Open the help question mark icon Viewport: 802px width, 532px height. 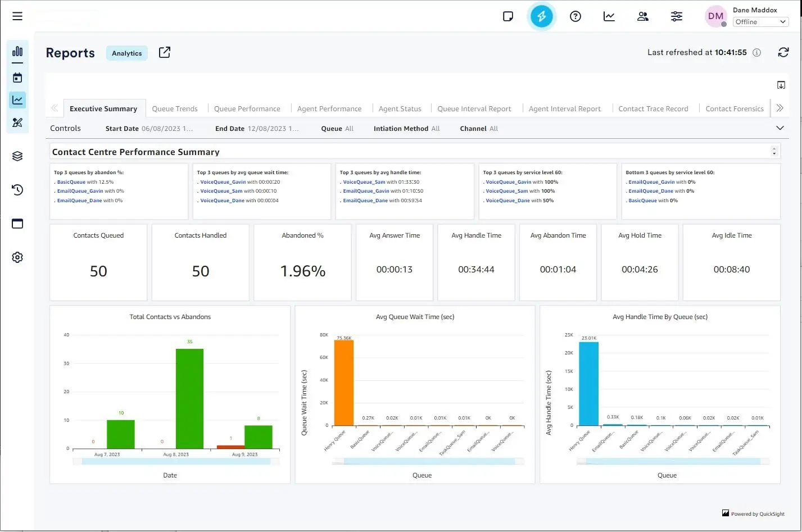tap(575, 16)
